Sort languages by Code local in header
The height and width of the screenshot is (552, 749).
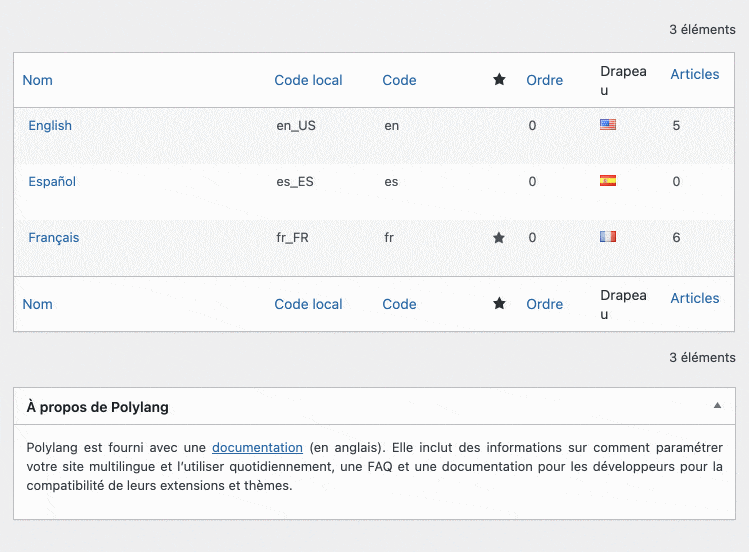(x=308, y=80)
